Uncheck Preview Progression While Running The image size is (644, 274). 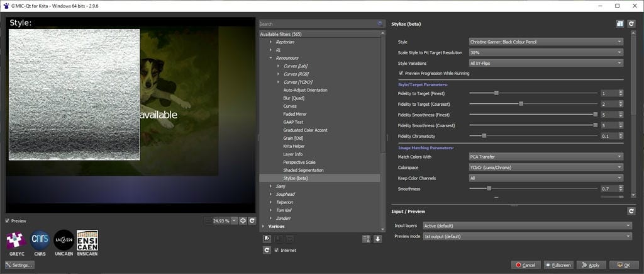(x=401, y=73)
